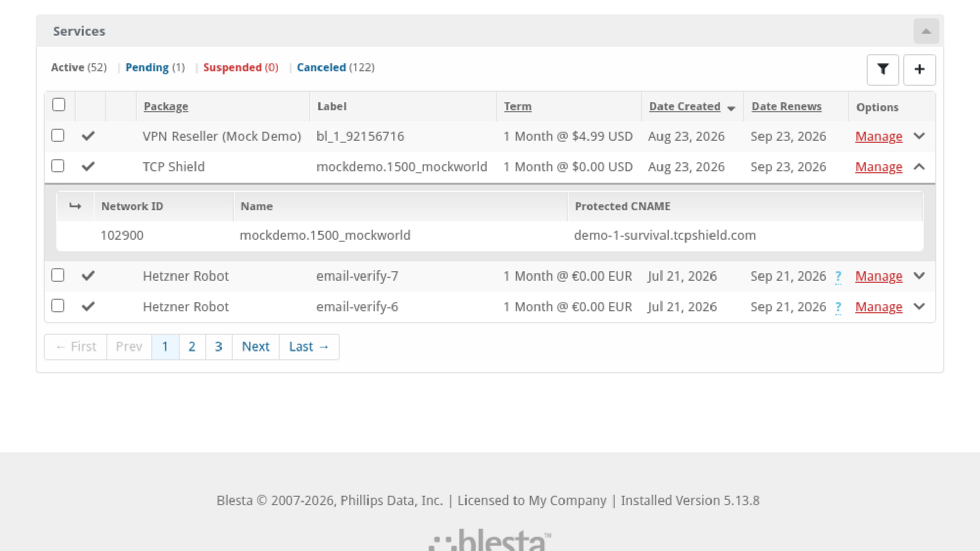Click the status checkmark of TCP Shield row
The height and width of the screenshot is (551, 980).
[x=88, y=166]
